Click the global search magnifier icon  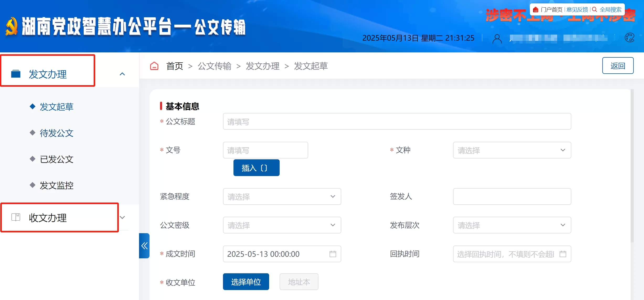[x=594, y=10]
